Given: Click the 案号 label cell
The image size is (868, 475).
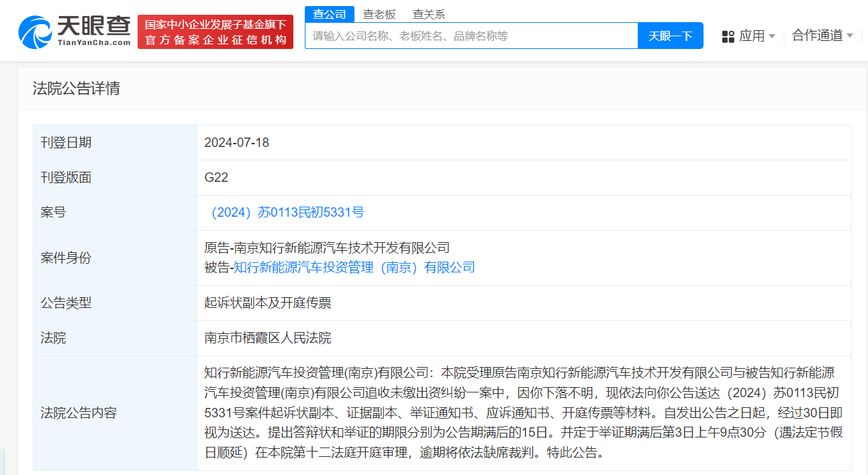Looking at the screenshot, I should (115, 213).
